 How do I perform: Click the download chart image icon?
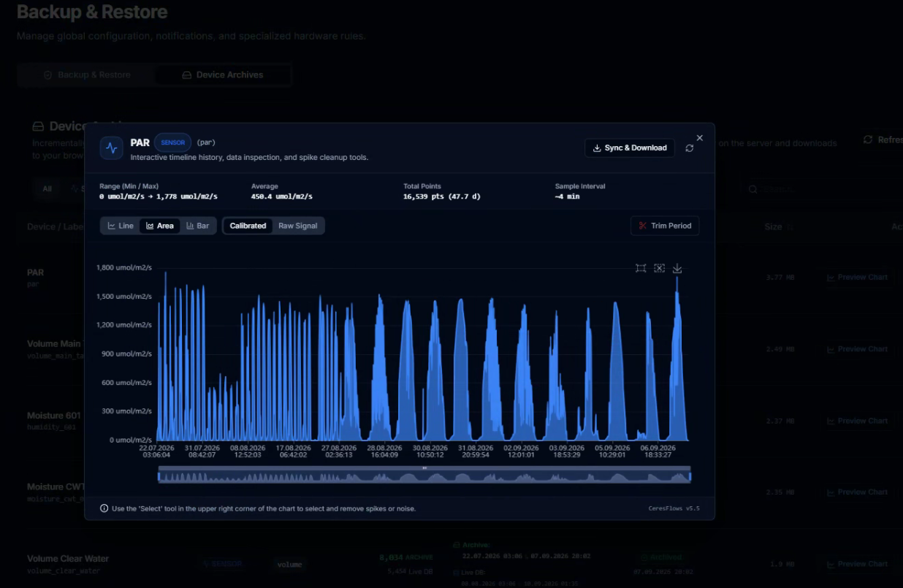(x=677, y=268)
